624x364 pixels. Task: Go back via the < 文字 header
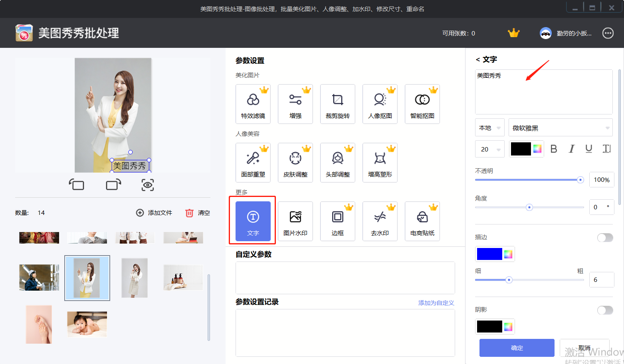486,59
